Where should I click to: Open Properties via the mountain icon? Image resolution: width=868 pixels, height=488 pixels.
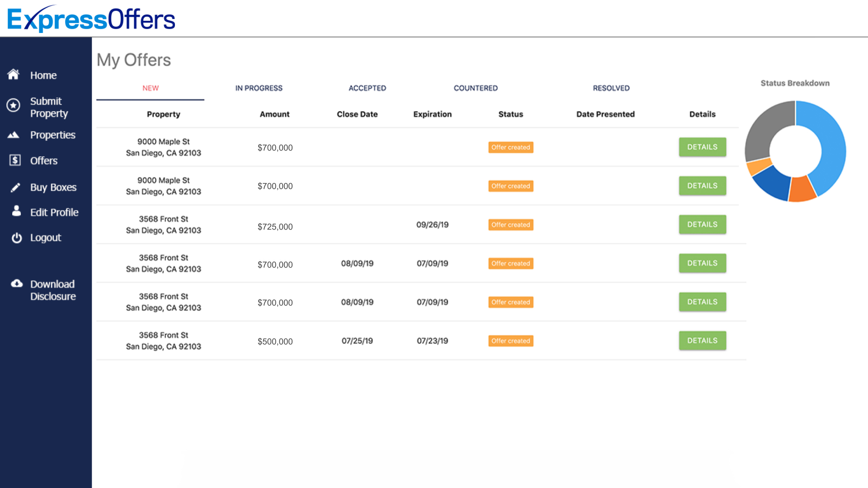[x=14, y=135]
